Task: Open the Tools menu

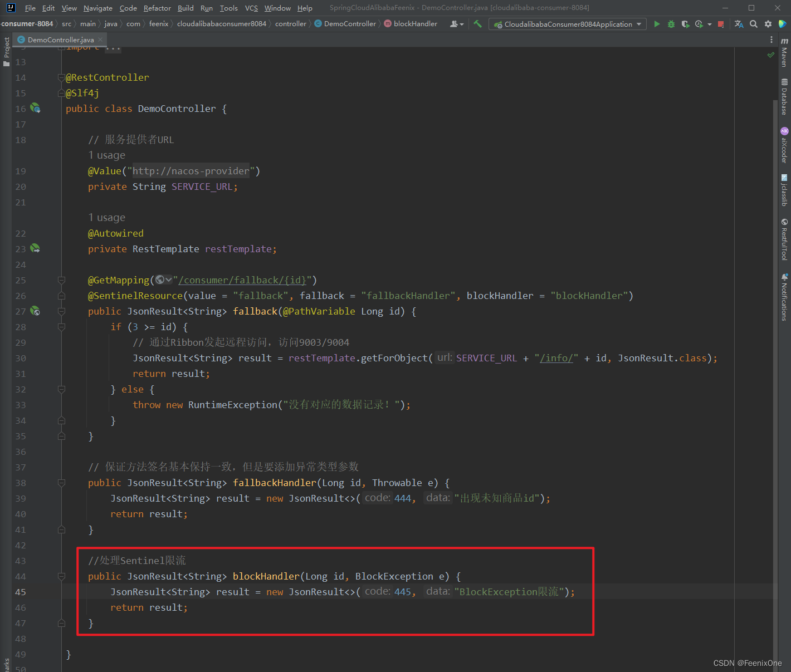Action: [228, 8]
